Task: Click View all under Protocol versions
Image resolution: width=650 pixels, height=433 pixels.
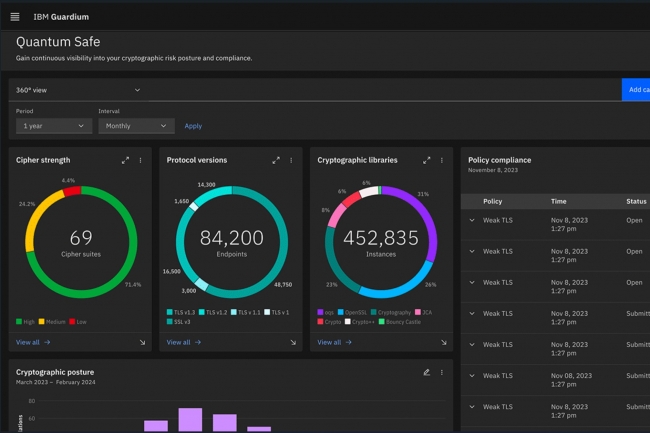Action: pyautogui.click(x=183, y=342)
